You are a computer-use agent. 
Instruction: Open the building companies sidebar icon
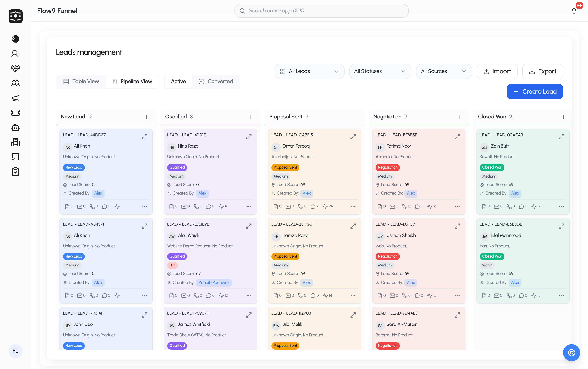[15, 142]
